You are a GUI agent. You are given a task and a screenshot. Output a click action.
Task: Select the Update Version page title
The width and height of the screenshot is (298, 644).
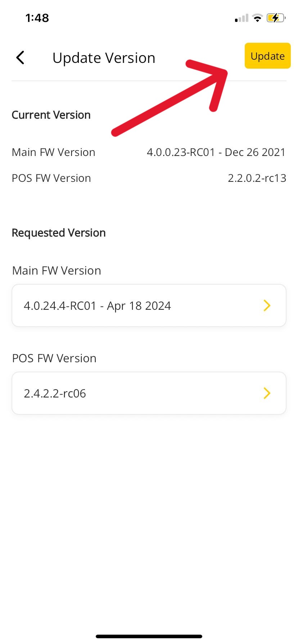(104, 57)
